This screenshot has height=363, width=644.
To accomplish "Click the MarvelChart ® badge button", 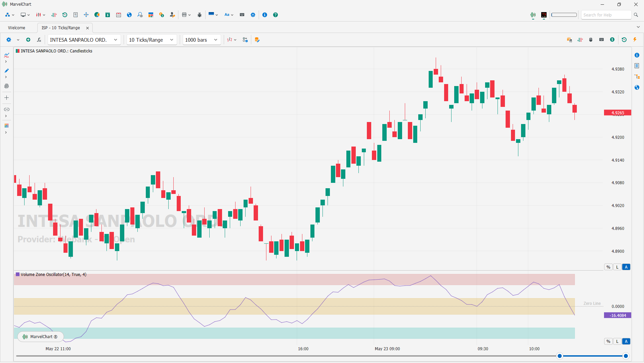I will (40, 336).
